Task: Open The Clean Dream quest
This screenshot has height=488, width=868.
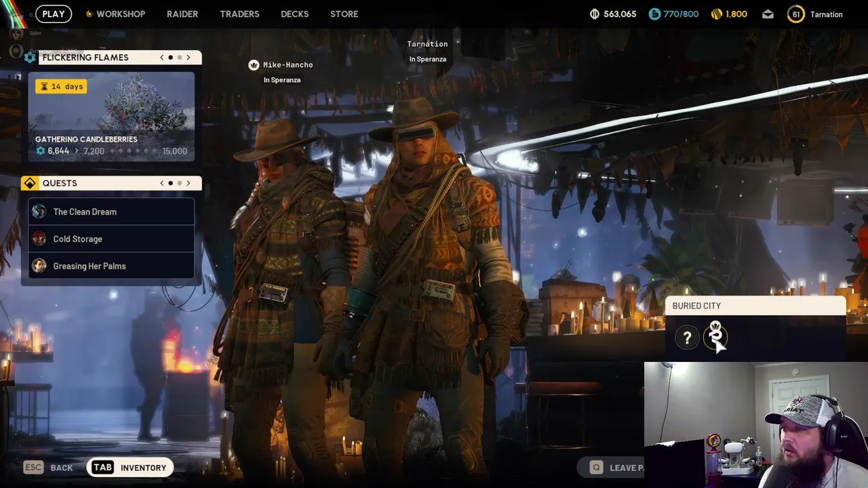Action: tap(111, 211)
